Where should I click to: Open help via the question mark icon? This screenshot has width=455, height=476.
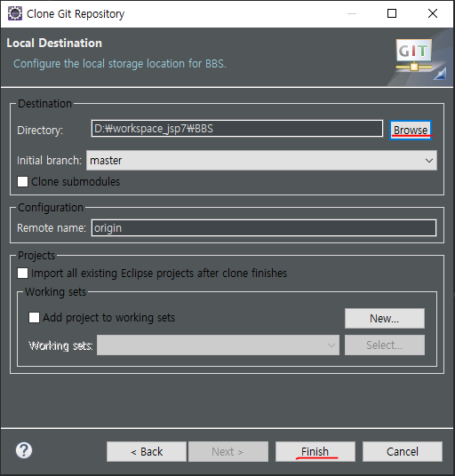[x=24, y=450]
